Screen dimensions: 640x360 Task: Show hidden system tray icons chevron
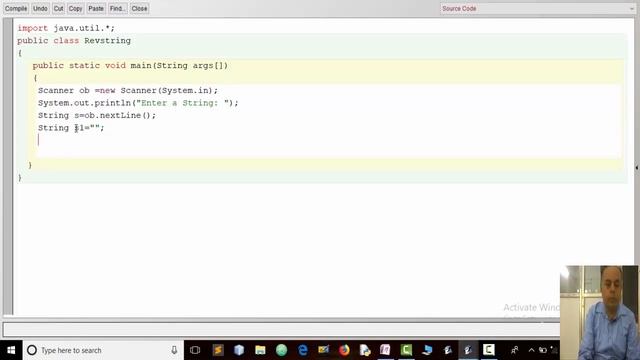coord(531,350)
